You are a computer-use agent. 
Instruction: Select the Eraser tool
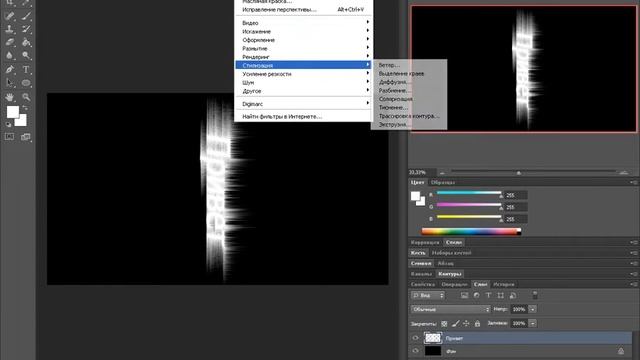point(10,42)
